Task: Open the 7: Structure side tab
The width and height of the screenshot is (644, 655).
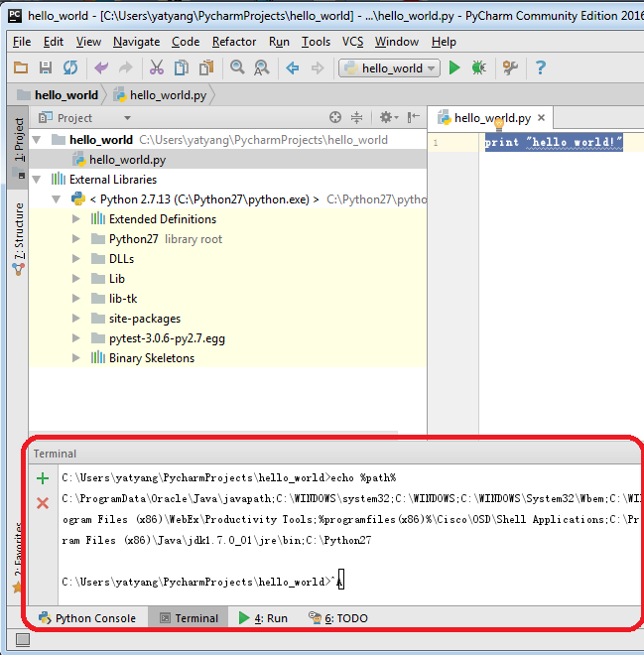Action: click(x=19, y=238)
